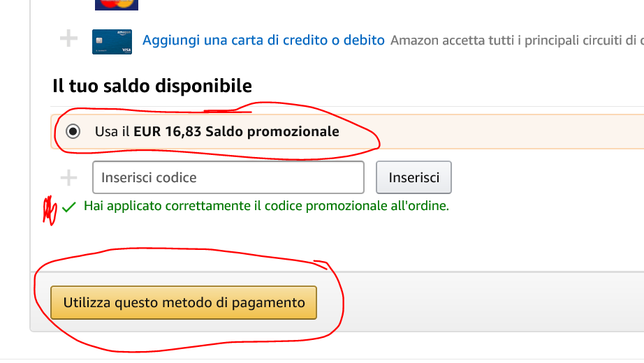Screen dimensions: 644x363
Task: Click the promo code success message
Action: pos(266,206)
